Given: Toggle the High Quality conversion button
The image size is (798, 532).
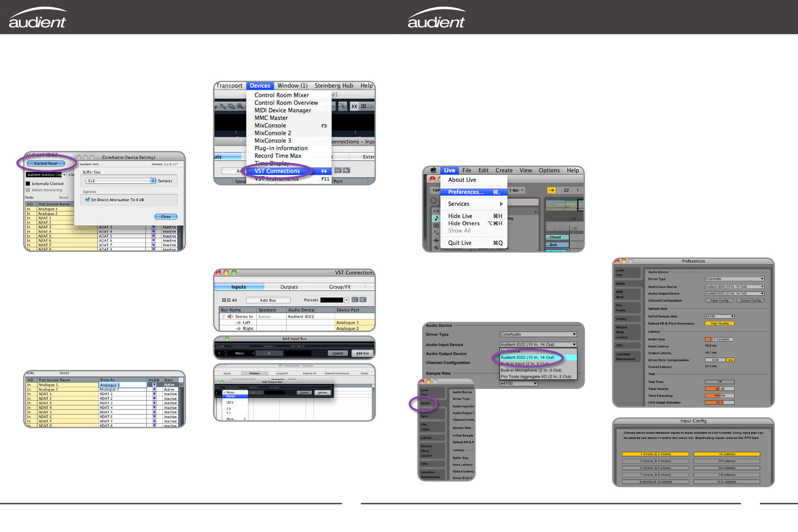Looking at the screenshot, I should [720, 323].
